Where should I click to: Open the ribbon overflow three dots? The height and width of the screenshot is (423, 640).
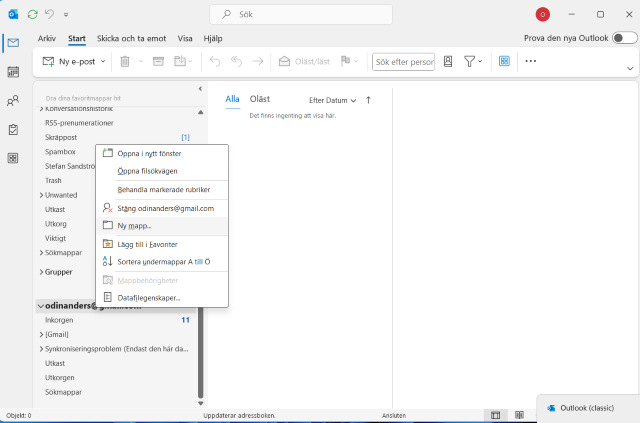(531, 61)
